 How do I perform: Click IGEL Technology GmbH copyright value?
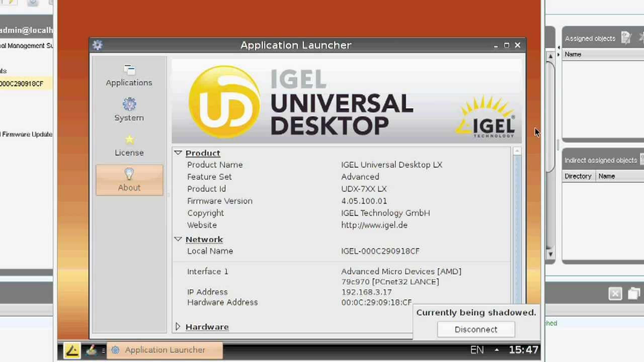click(x=385, y=213)
